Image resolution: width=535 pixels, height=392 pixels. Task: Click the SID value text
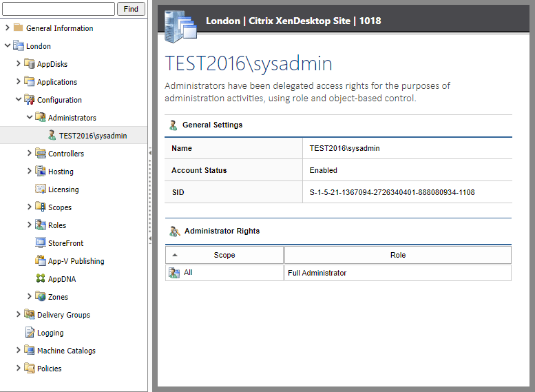click(x=392, y=192)
